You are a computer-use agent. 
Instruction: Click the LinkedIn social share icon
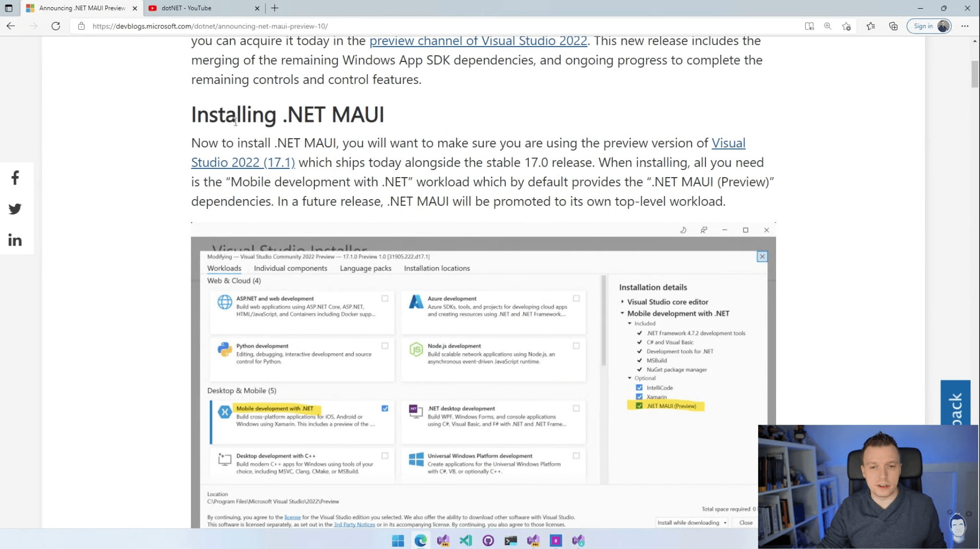[x=15, y=239]
